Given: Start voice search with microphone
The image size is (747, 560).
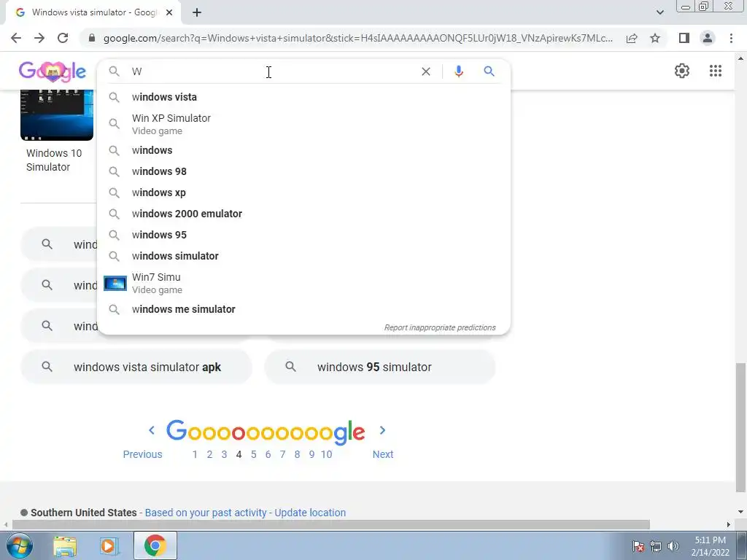Looking at the screenshot, I should tap(459, 71).
